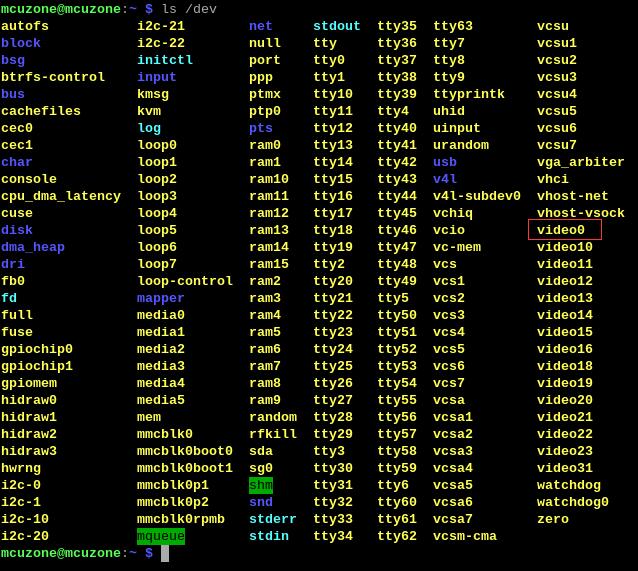The image size is (638, 571).
Task: Click the blue 'pts' directory entry
Action: (260, 128)
